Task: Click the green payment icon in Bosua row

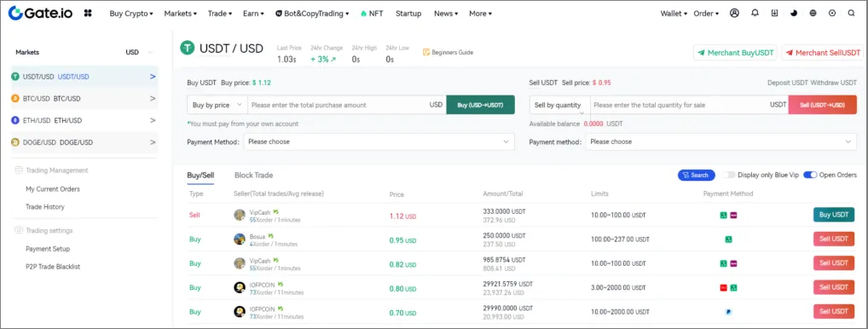Action: pos(728,240)
